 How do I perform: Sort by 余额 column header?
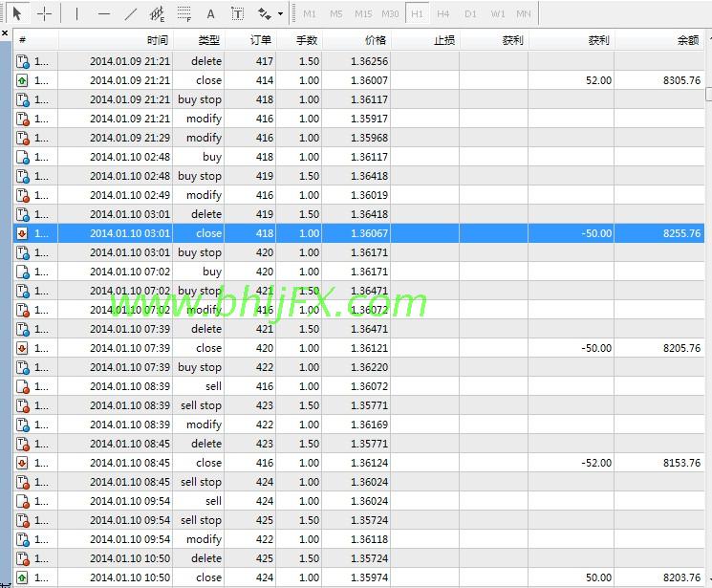coord(659,40)
